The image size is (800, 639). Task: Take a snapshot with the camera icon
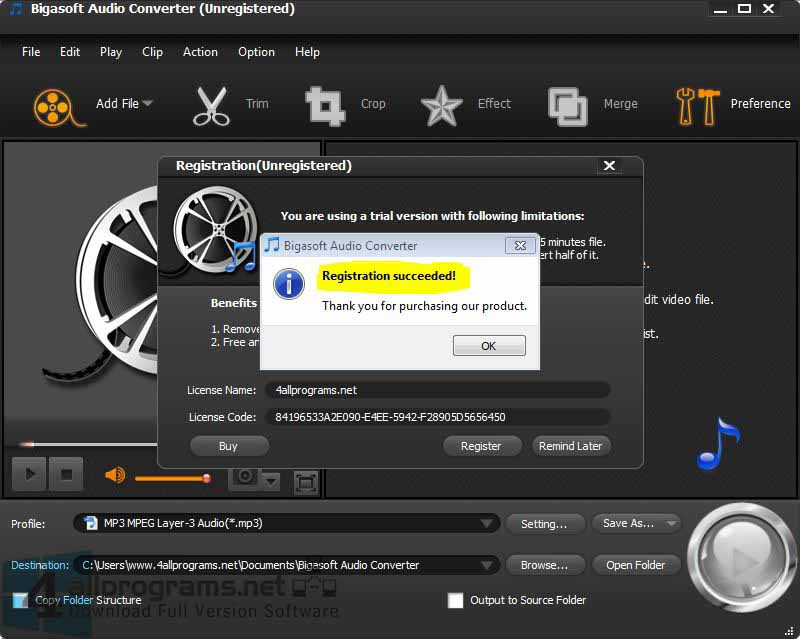(245, 477)
